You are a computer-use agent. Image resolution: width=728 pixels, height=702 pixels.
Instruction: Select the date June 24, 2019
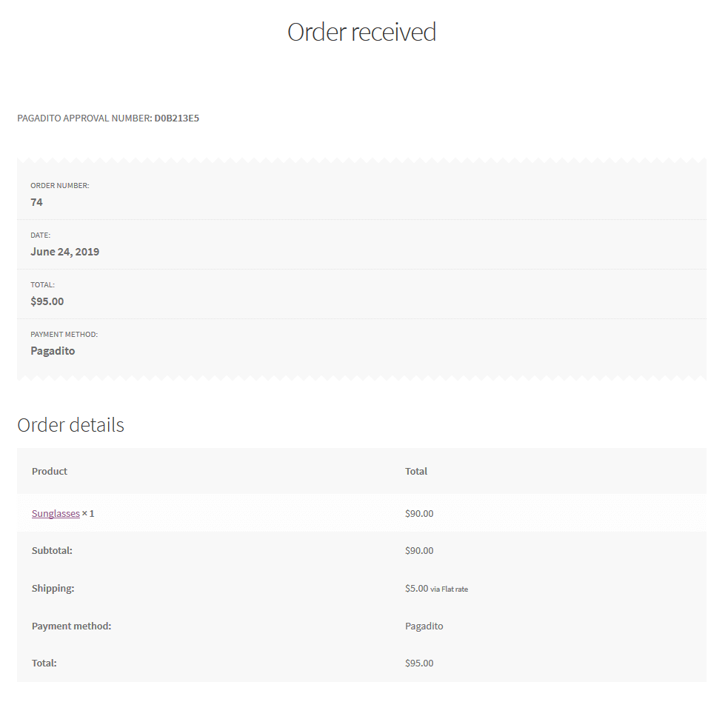point(64,252)
